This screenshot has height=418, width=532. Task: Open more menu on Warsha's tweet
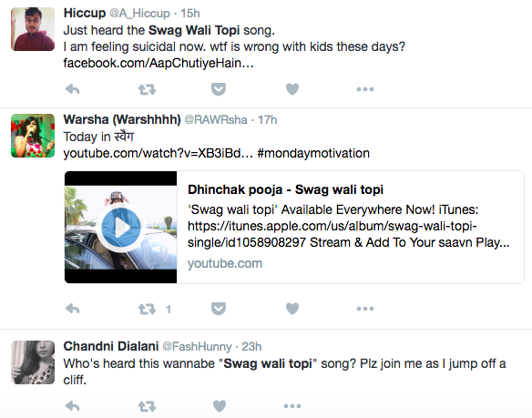(x=365, y=309)
